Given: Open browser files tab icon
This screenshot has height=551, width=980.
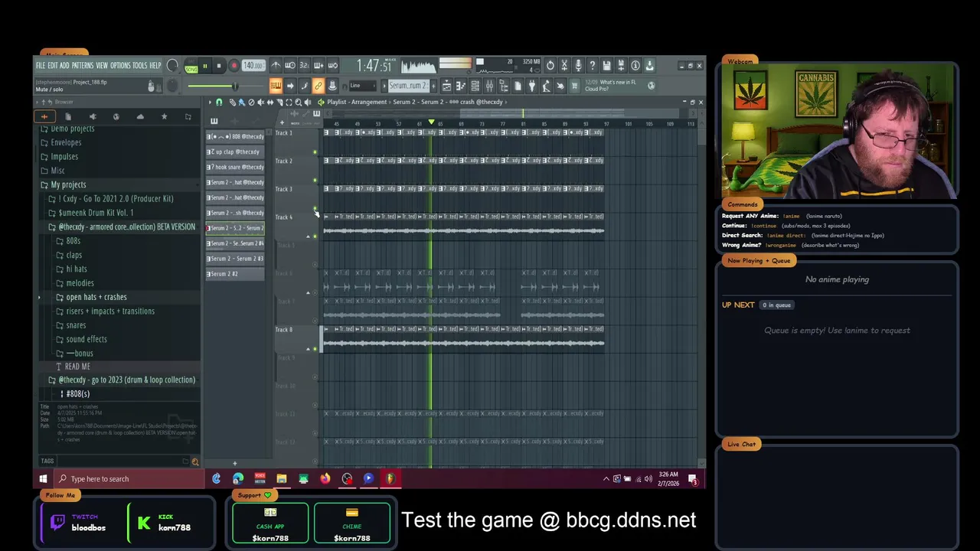Looking at the screenshot, I should coord(68,116).
